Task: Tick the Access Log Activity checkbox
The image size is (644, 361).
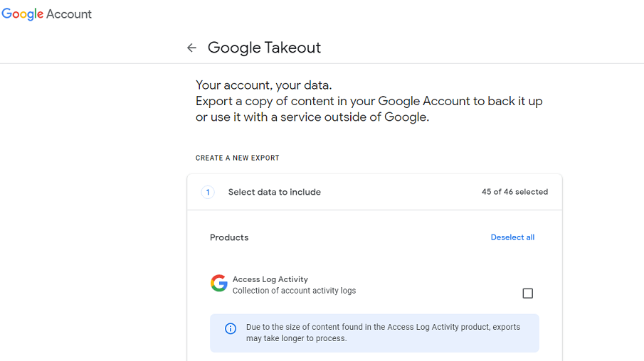Action: (527, 293)
